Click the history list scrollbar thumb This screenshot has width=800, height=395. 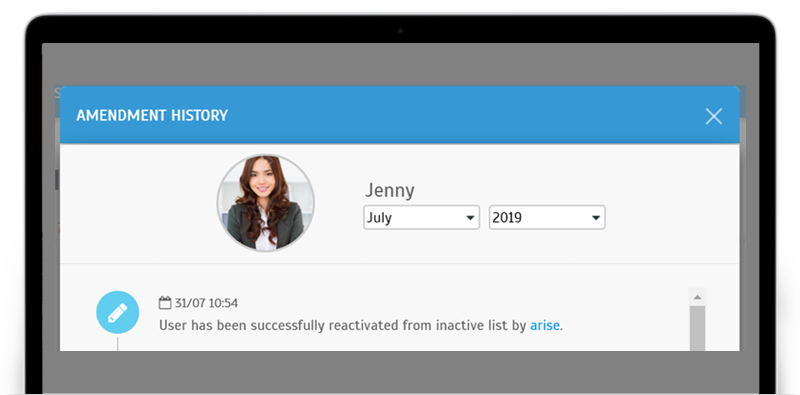[697, 328]
